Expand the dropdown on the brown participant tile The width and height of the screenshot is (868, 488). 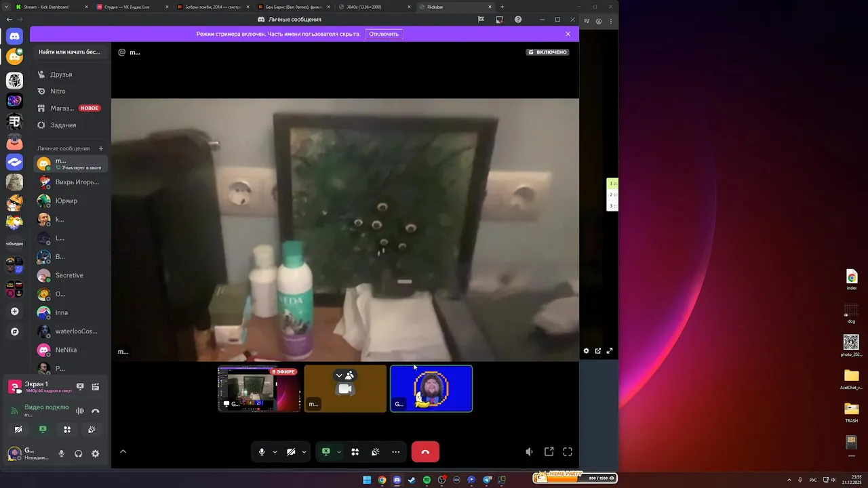pyautogui.click(x=339, y=375)
